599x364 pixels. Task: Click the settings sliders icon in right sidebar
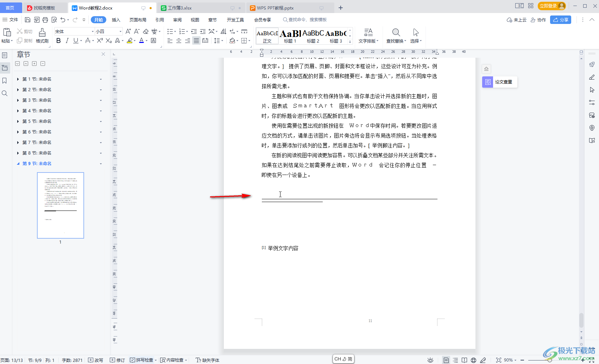click(592, 102)
